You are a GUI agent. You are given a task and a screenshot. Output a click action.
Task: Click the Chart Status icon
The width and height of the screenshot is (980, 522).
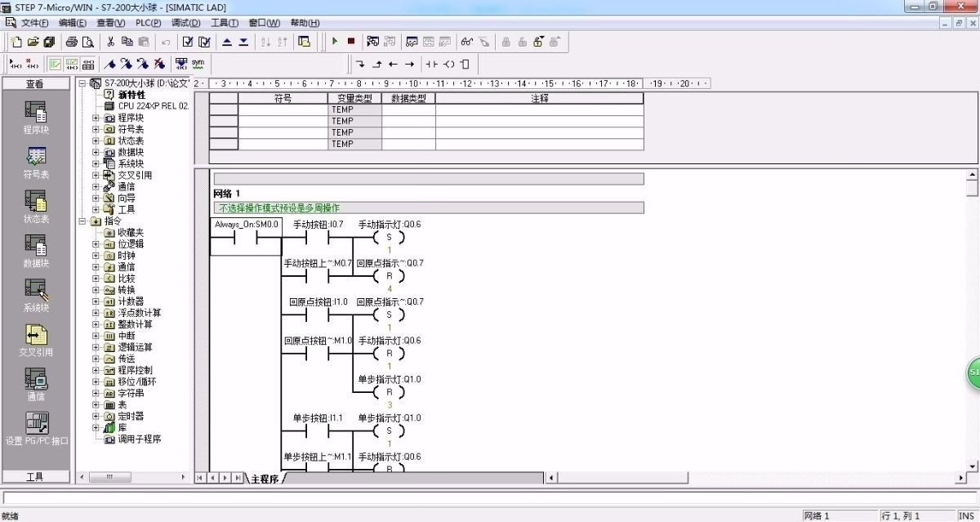[412, 42]
